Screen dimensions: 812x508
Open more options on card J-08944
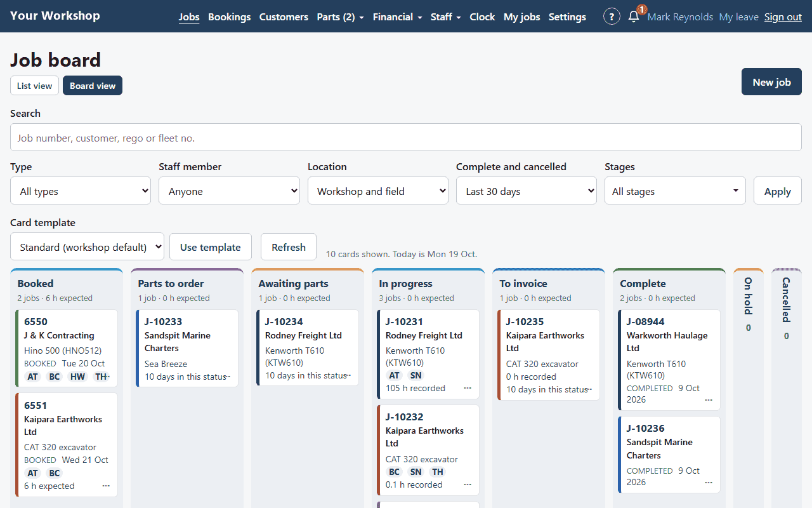click(x=709, y=400)
